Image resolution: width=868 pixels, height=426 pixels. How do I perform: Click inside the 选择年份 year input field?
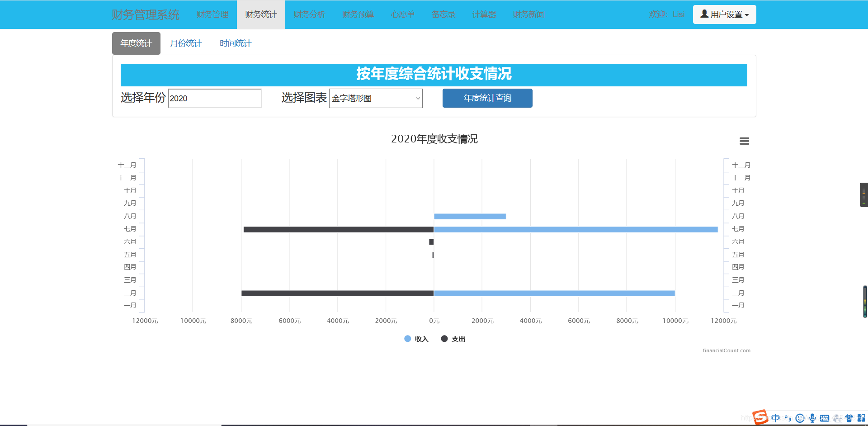214,98
